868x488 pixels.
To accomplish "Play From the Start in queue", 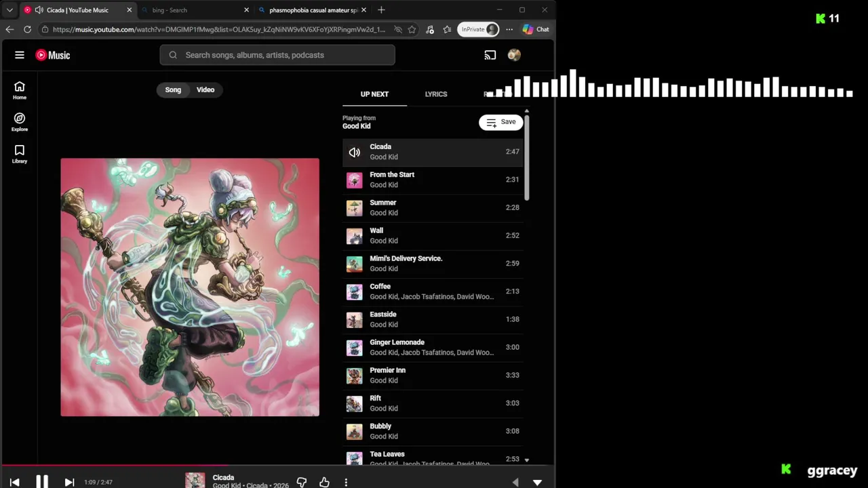I will [433, 180].
